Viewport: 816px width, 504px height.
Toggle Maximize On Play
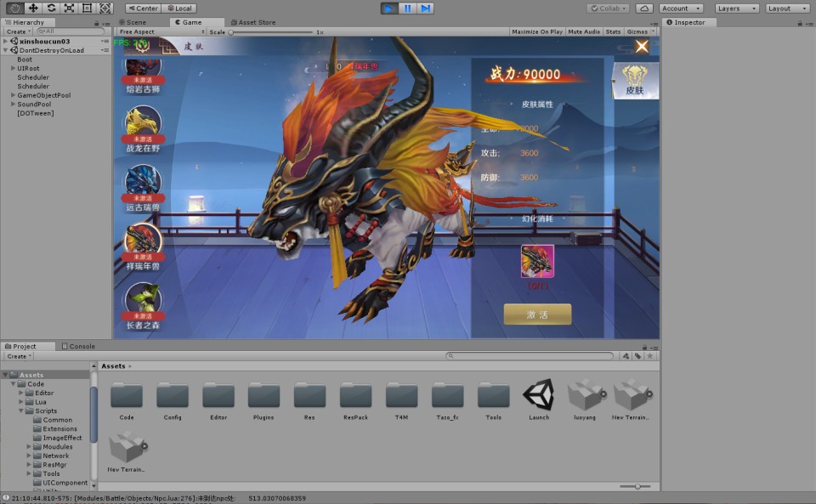pos(537,31)
